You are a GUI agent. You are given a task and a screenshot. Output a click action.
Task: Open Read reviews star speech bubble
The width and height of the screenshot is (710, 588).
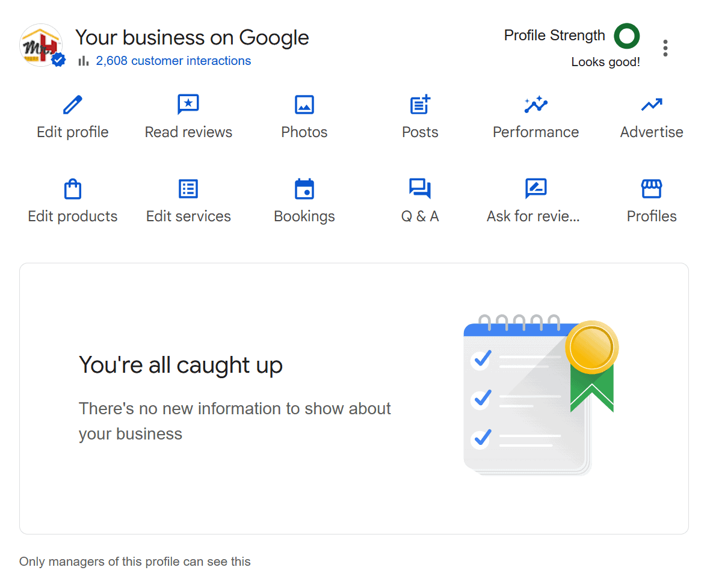tap(188, 105)
